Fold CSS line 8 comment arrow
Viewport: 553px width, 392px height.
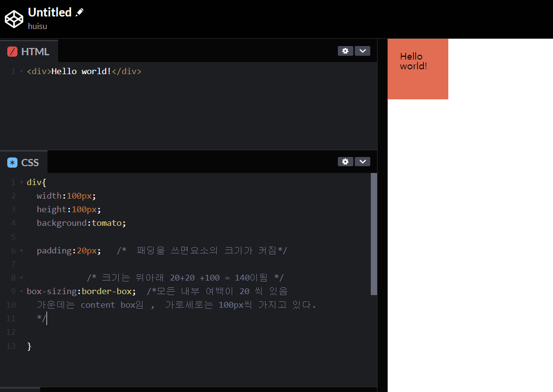(21, 278)
